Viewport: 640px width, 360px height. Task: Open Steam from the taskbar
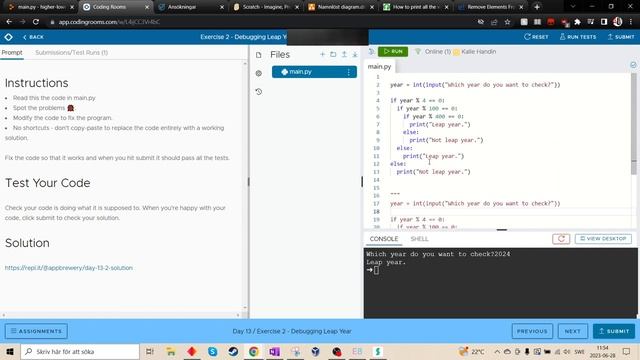[233, 351]
